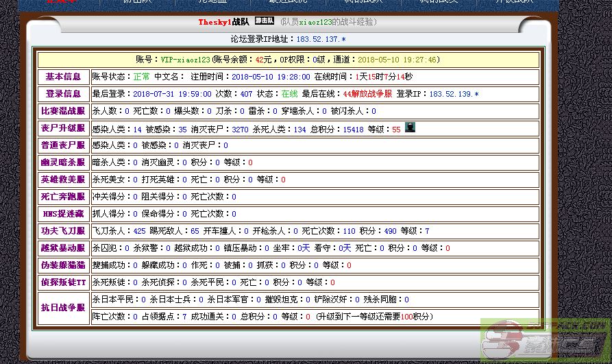Select the 丧尸升级服 server label
This screenshot has height=364, width=612.
pyautogui.click(x=63, y=128)
